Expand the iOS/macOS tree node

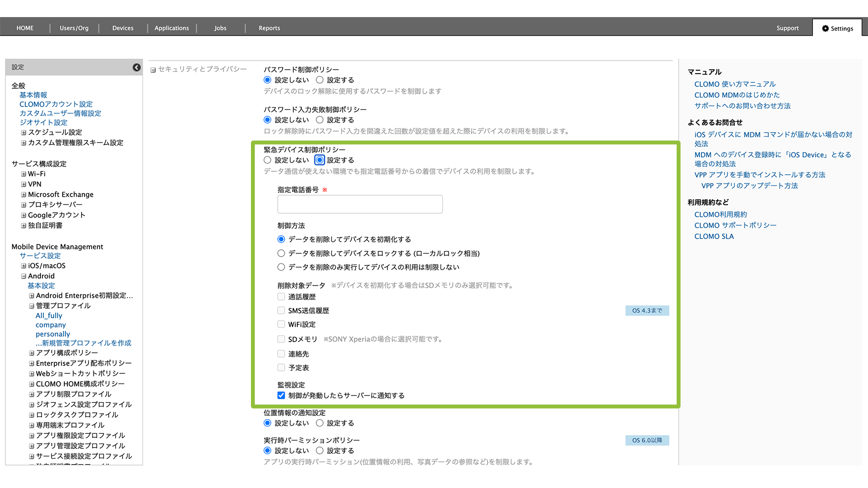(23, 266)
